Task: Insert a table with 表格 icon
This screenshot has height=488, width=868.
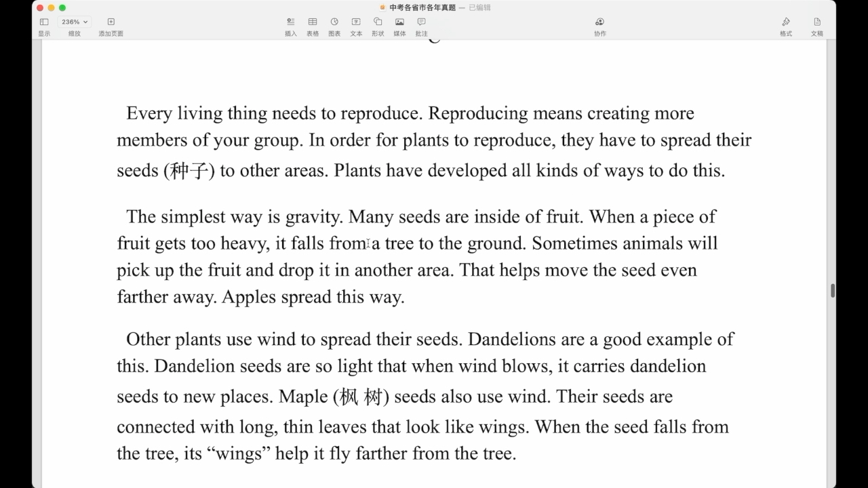Action: (313, 22)
